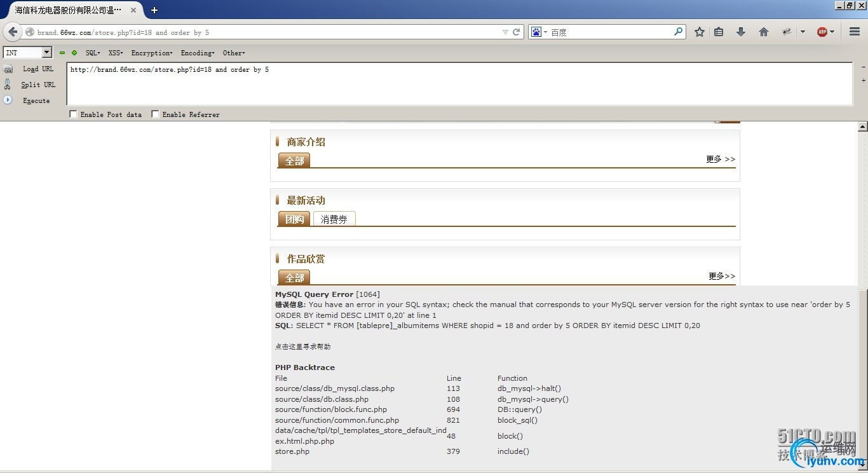The width and height of the screenshot is (868, 473).
Task: Bookmark this page with the star icon
Action: 700,32
